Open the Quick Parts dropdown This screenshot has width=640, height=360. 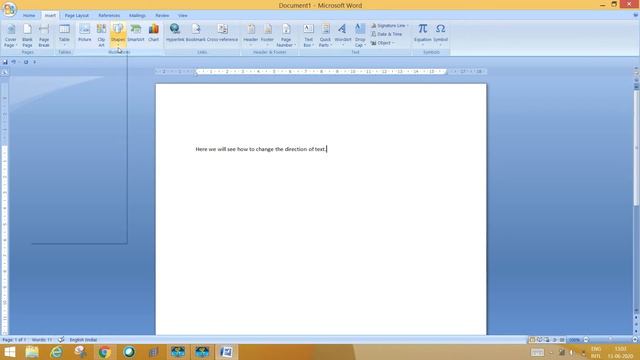(x=325, y=36)
